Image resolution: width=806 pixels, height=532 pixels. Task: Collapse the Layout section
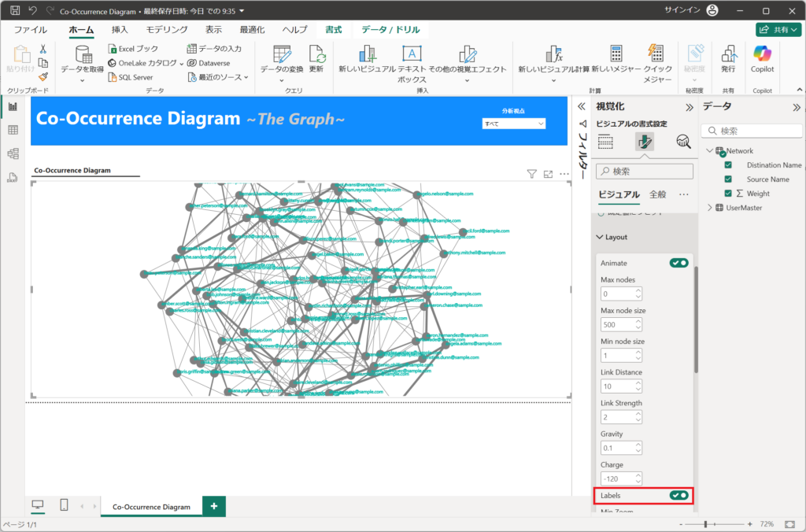[x=599, y=237]
